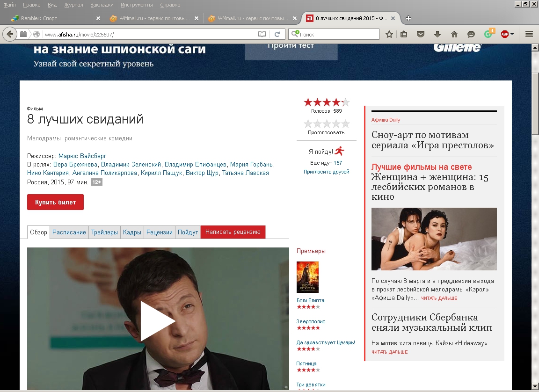Open director Марюс Вайсберг link
The height and width of the screenshot is (392, 539).
(x=82, y=156)
